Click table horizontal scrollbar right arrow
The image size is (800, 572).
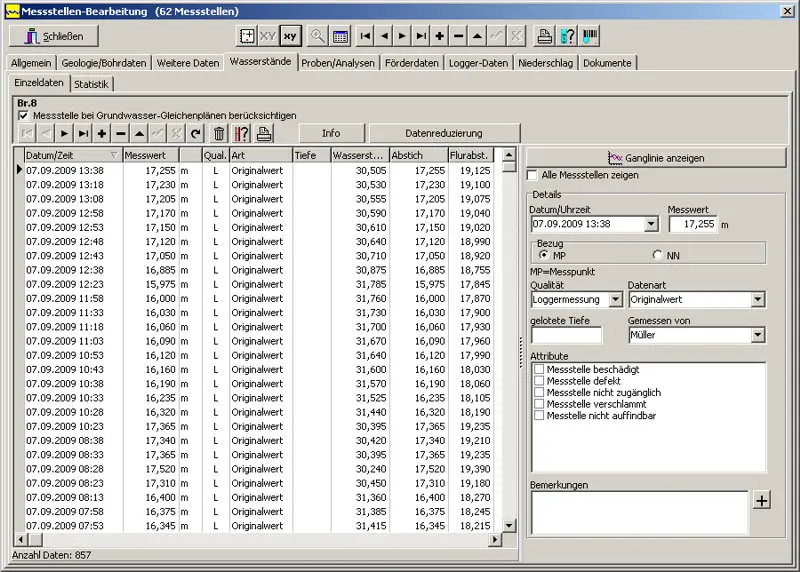495,539
